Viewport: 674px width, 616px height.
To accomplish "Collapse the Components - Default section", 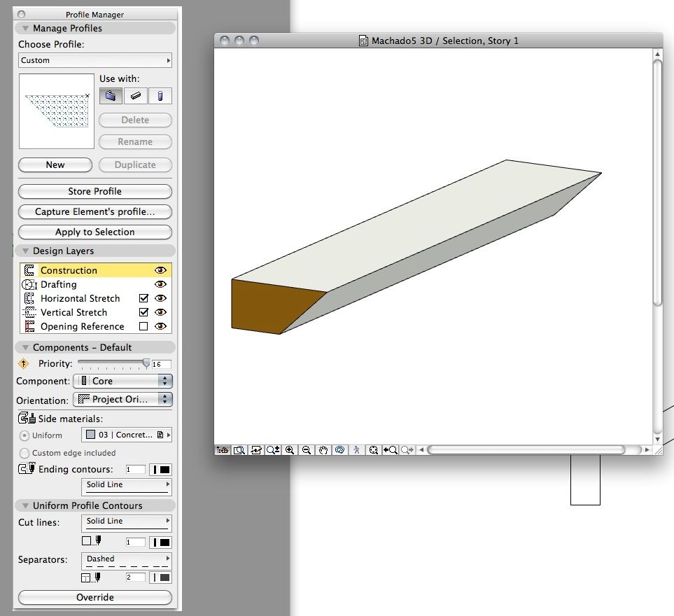I will (x=25, y=347).
